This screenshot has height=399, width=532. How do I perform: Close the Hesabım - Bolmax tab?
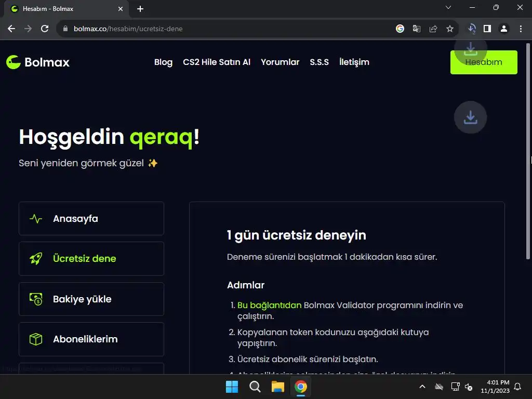click(121, 9)
